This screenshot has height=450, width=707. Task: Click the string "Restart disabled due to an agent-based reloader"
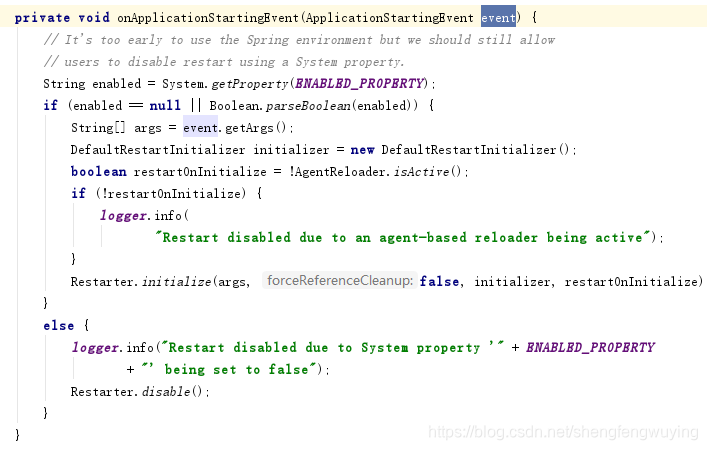[x=403, y=238]
